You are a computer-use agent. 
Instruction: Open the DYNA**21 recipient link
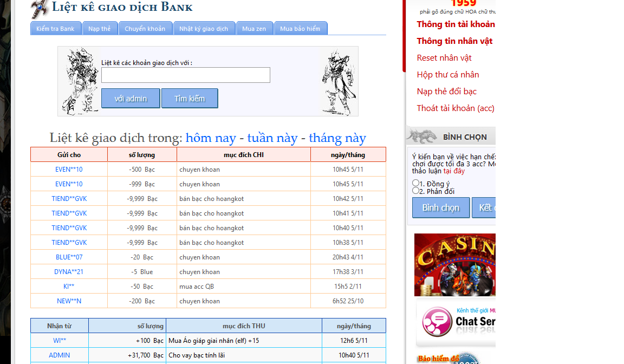point(69,272)
